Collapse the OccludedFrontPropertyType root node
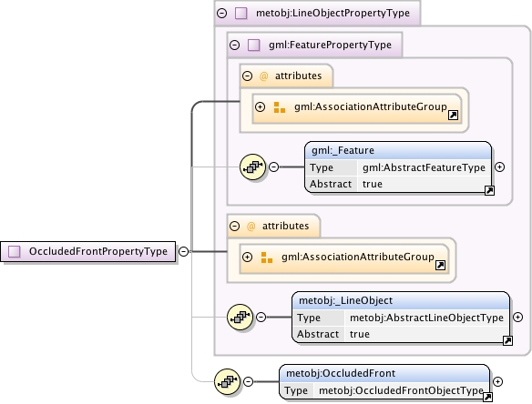Viewport: 532px width, 404px height. coord(183,251)
